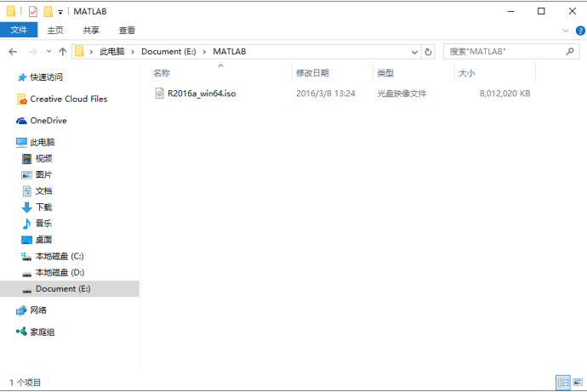Click the R2016a_win64.iso file icon
587x392 pixels.
tap(159, 94)
